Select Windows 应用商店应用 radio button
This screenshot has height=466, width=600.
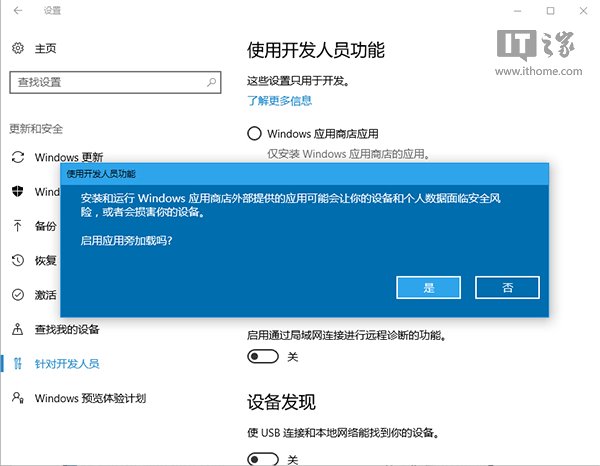(254, 134)
